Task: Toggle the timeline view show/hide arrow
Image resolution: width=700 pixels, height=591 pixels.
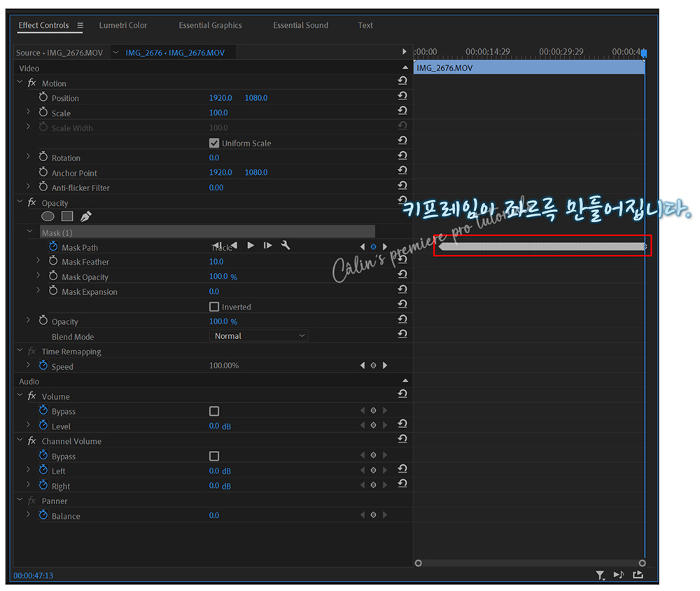Action: 404,52
